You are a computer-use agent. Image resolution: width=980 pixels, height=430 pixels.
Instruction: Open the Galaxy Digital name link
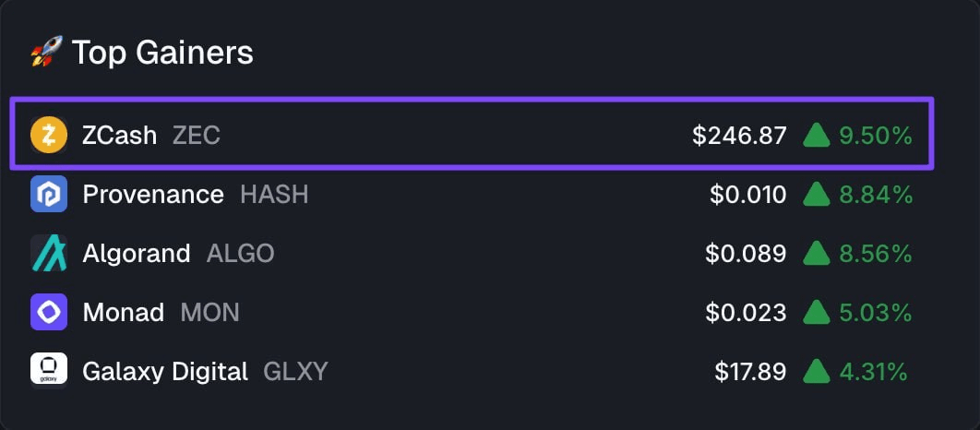[x=165, y=372]
